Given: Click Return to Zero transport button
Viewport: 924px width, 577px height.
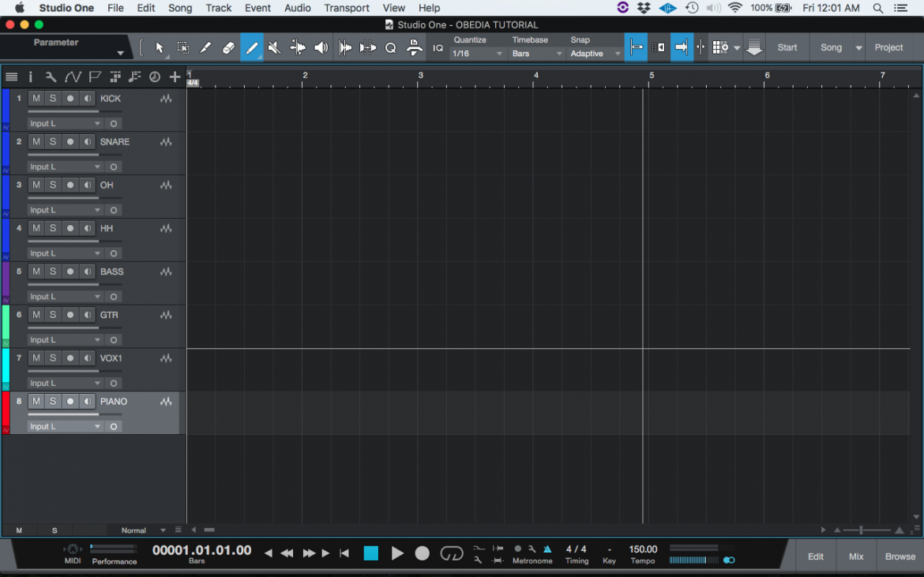Looking at the screenshot, I should pyautogui.click(x=344, y=553).
